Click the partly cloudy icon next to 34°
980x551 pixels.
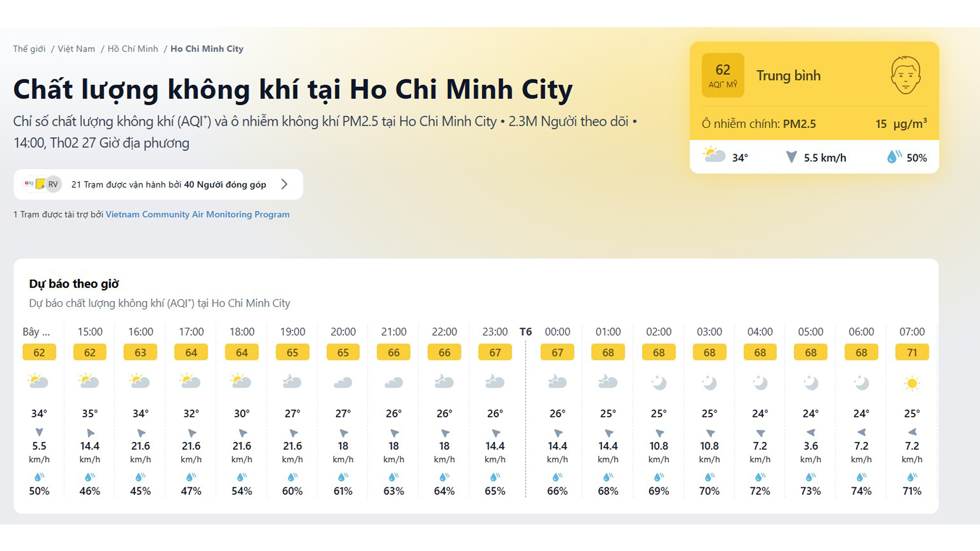coord(714,154)
